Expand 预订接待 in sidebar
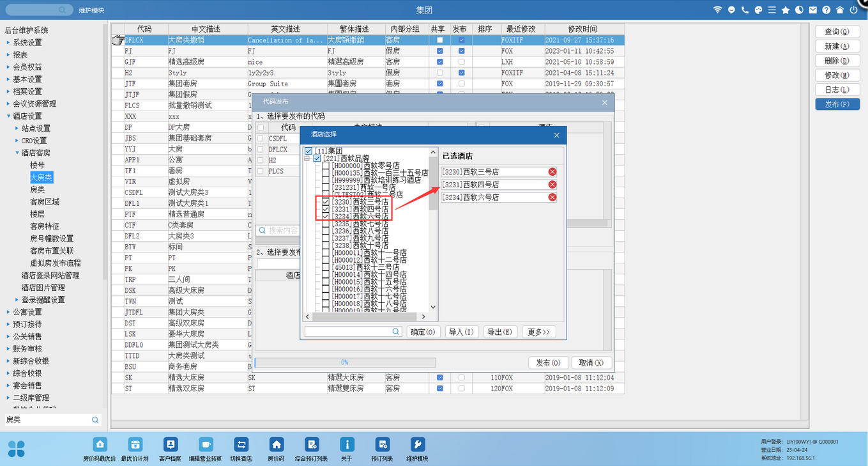 8,324
